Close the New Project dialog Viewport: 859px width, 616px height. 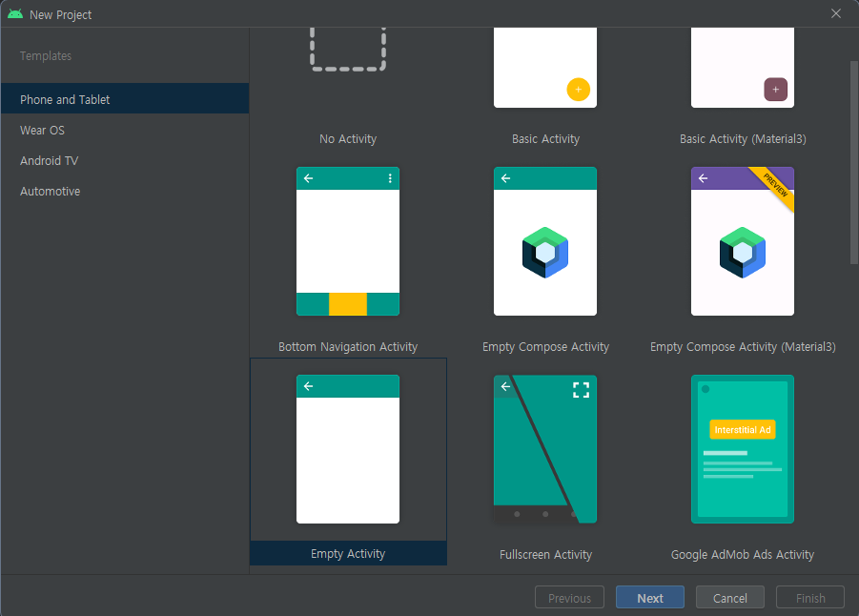[835, 13]
